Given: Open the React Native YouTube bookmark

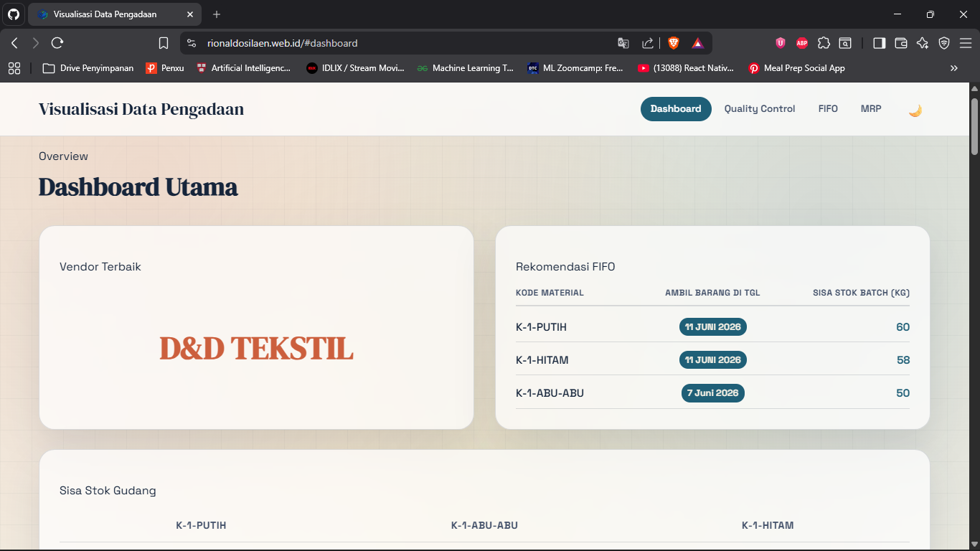Looking at the screenshot, I should pos(686,68).
